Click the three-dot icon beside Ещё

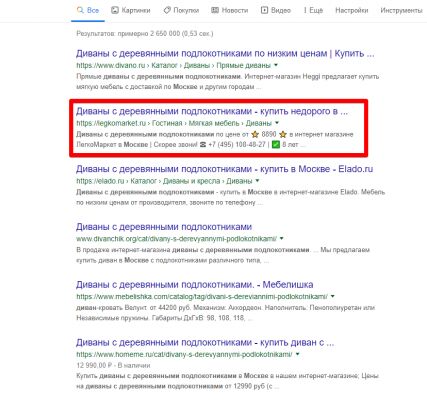tap(305, 10)
